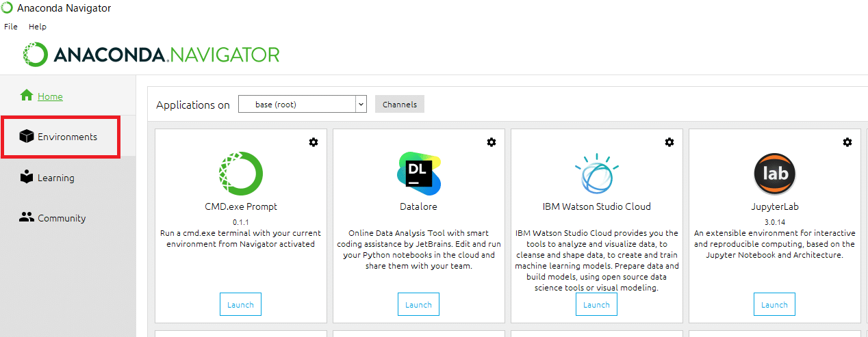Click the Datalore description text
The image size is (868, 337).
click(418, 250)
